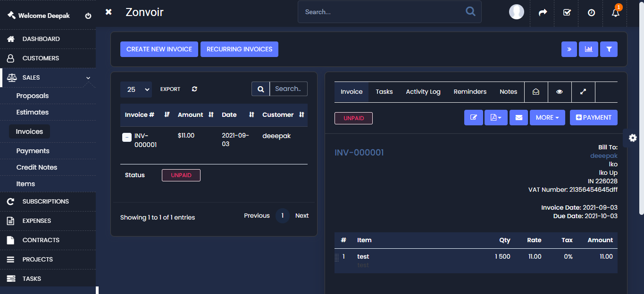Reload the invoices table

tap(194, 89)
